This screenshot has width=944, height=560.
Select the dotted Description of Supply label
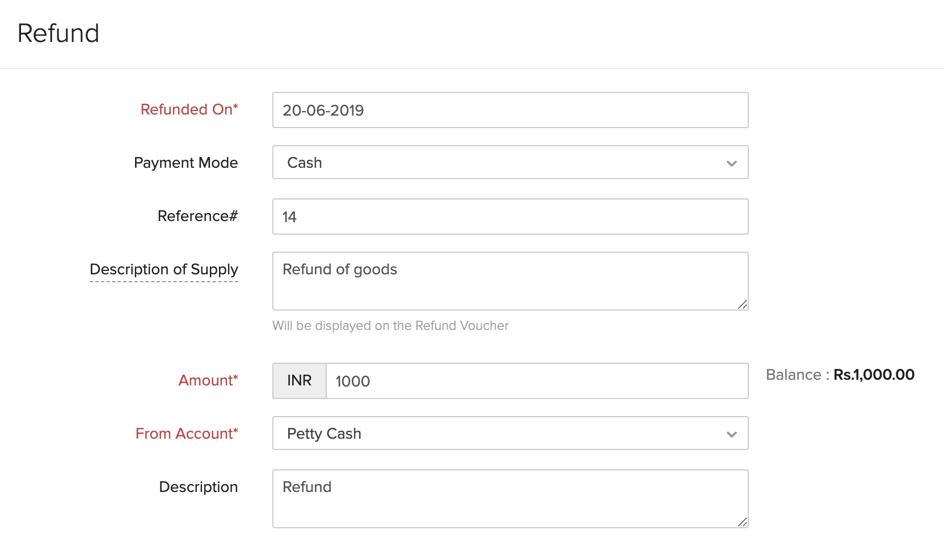163,270
